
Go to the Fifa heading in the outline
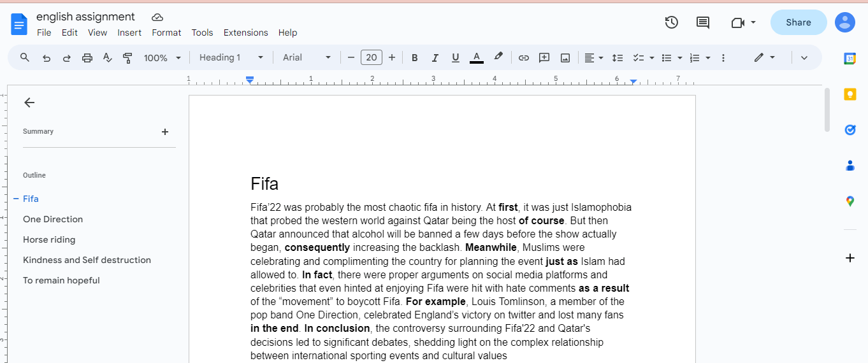(x=31, y=199)
